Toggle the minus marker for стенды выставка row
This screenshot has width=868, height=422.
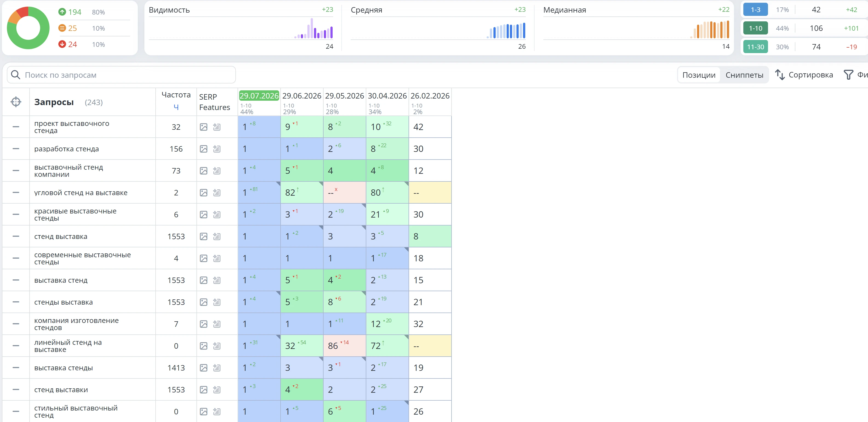(16, 302)
